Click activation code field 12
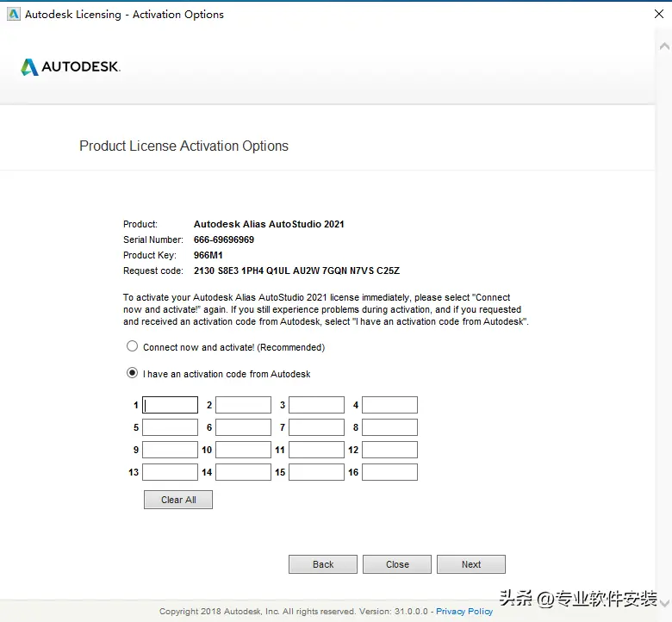The image size is (672, 622). pyautogui.click(x=390, y=450)
